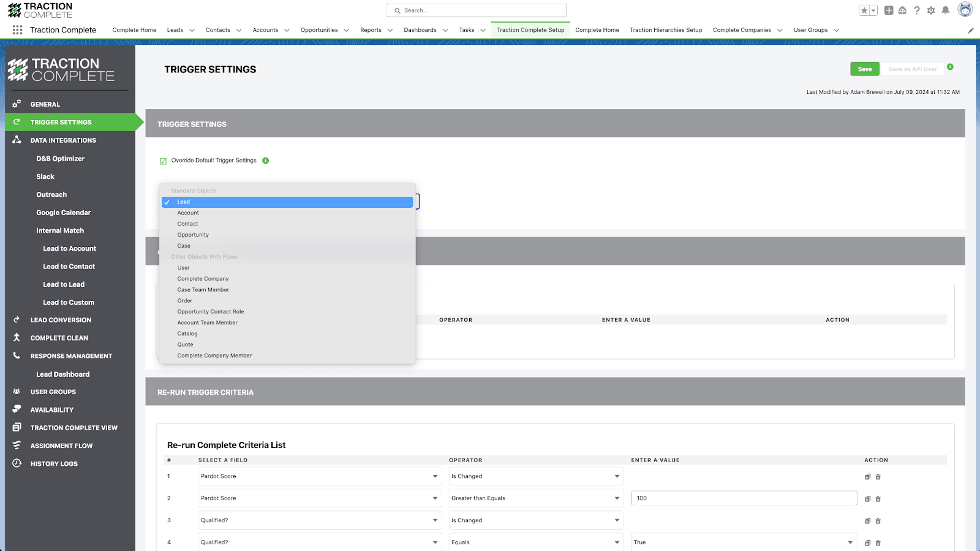
Task: Click the Response Management phone icon
Action: 17,355
